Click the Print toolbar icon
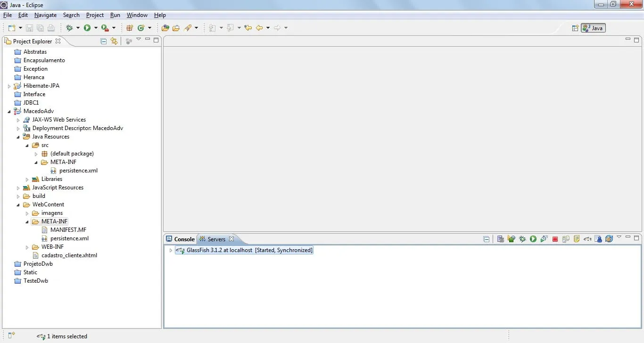 [x=51, y=28]
